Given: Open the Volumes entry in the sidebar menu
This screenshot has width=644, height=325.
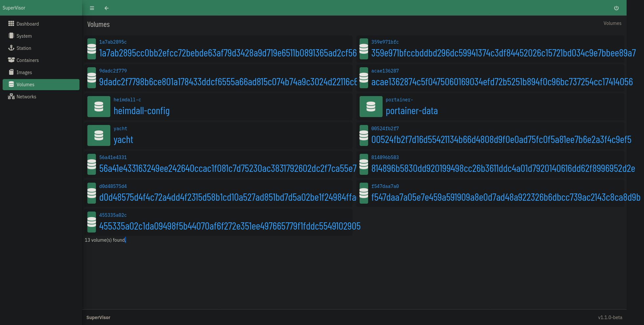Looking at the screenshot, I should pos(25,84).
